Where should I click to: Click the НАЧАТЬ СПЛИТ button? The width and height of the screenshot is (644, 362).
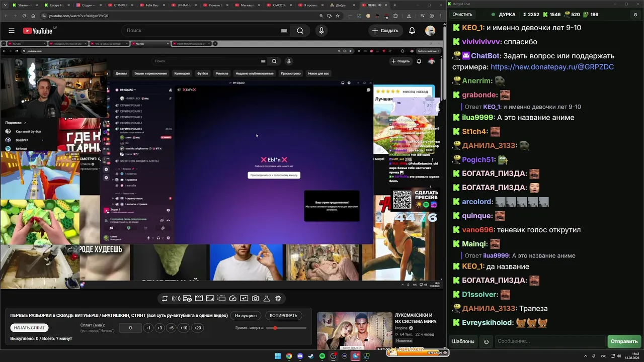click(x=30, y=328)
